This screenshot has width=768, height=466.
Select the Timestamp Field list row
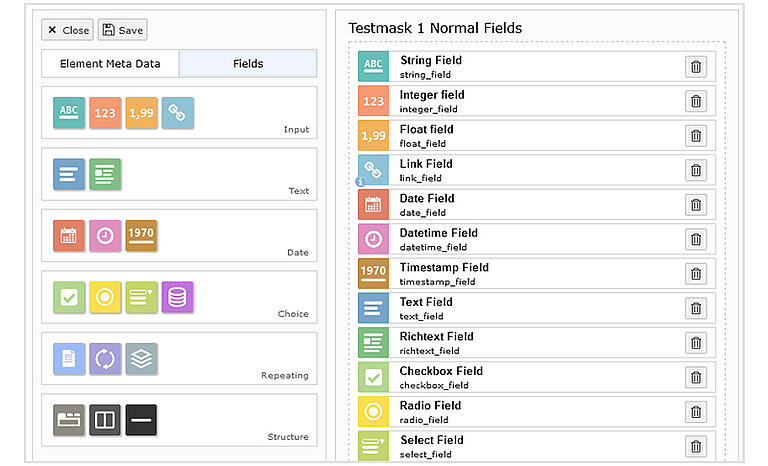pos(520,273)
